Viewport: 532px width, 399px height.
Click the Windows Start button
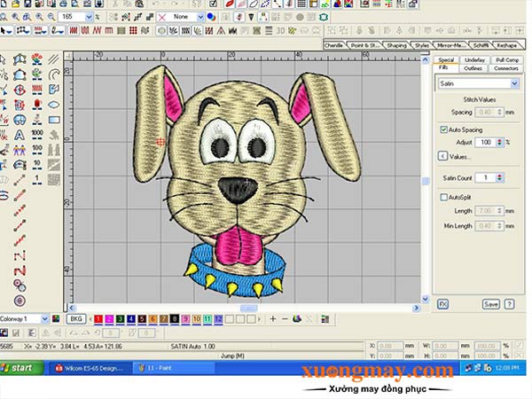point(18,367)
